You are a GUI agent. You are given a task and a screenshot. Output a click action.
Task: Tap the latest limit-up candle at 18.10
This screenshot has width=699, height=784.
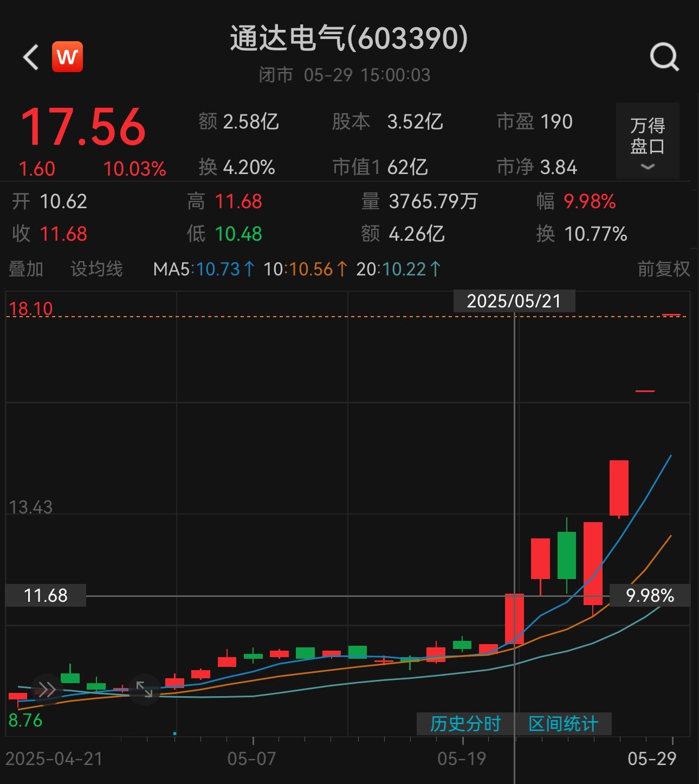pos(671,315)
